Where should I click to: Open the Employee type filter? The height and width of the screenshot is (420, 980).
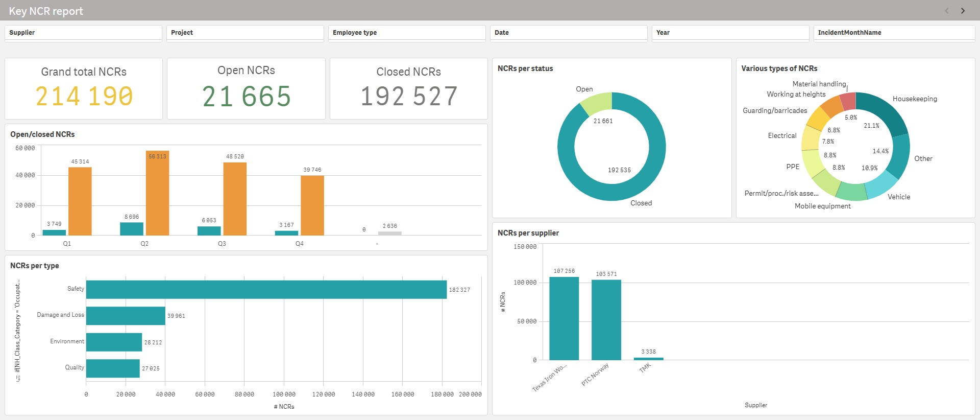click(406, 33)
